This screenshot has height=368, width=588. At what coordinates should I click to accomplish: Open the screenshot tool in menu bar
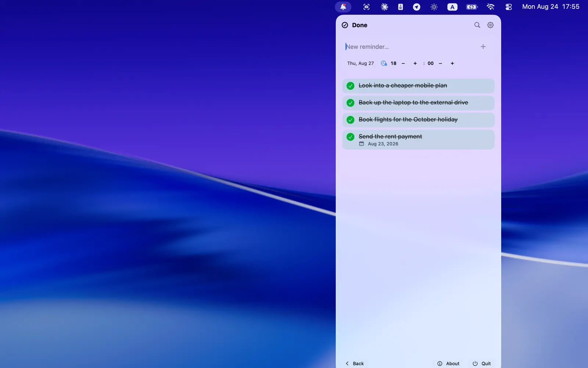366,7
